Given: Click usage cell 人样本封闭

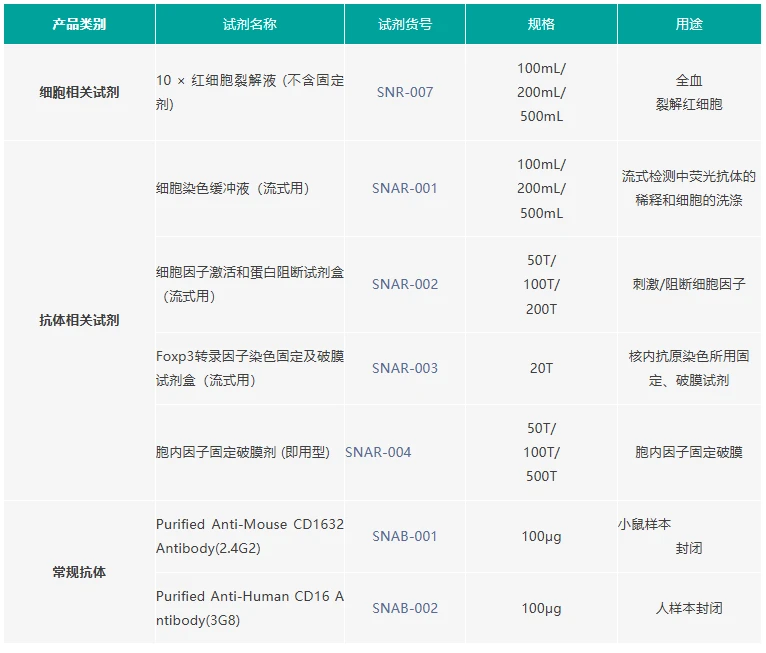Looking at the screenshot, I should point(689,608).
